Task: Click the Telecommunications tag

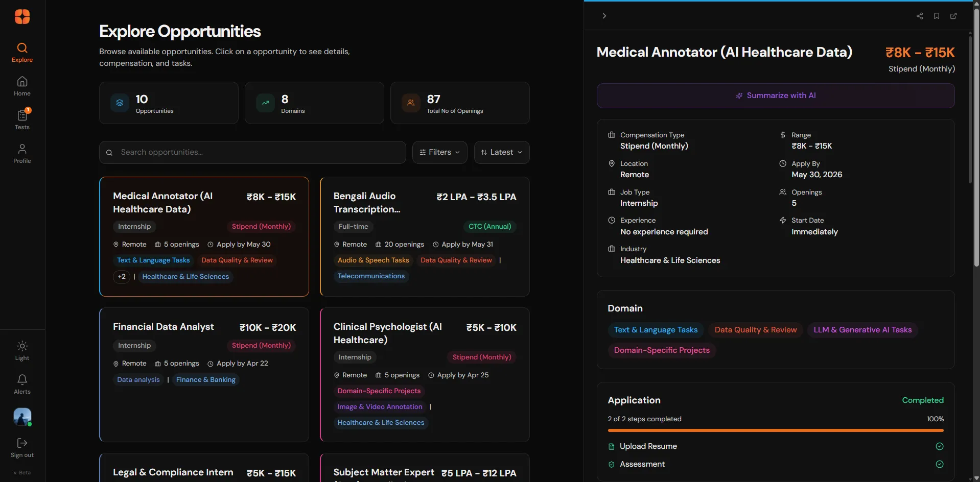Action: point(371,276)
